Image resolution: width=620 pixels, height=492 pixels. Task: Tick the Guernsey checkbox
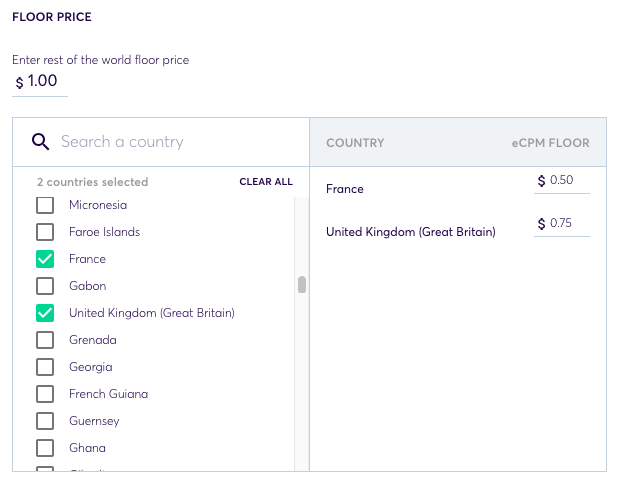pyautogui.click(x=45, y=421)
